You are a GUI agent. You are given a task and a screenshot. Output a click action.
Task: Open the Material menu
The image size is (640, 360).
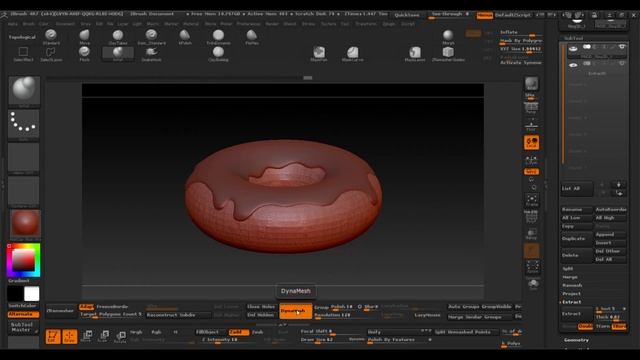pos(191,24)
